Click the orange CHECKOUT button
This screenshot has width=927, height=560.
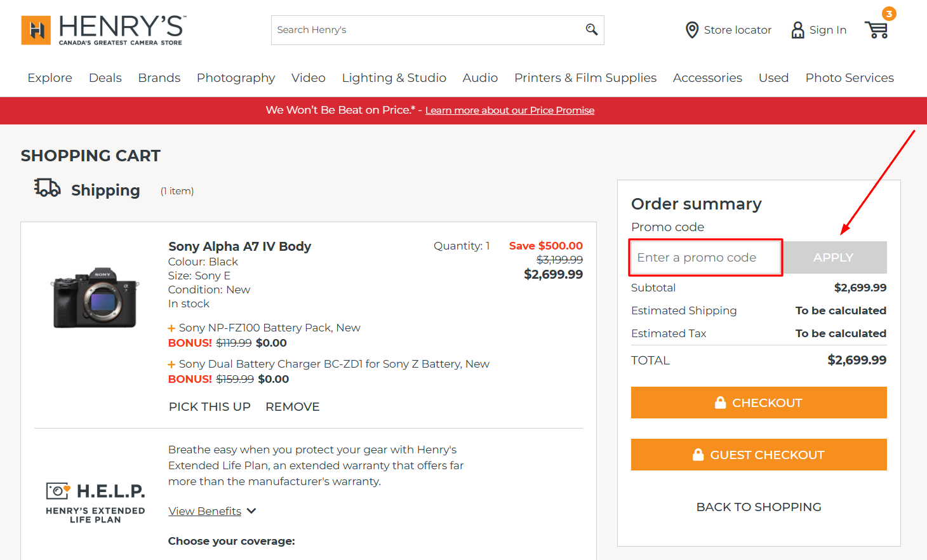point(759,403)
